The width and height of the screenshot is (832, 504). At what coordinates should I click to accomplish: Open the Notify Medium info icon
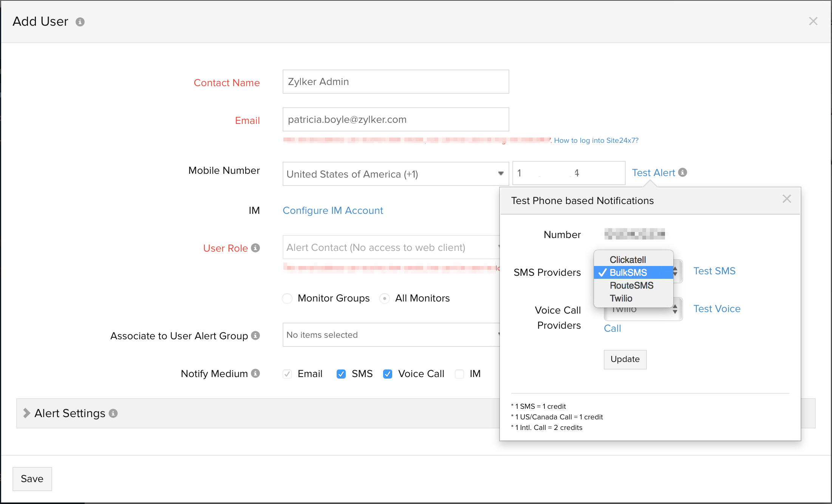pyautogui.click(x=256, y=374)
